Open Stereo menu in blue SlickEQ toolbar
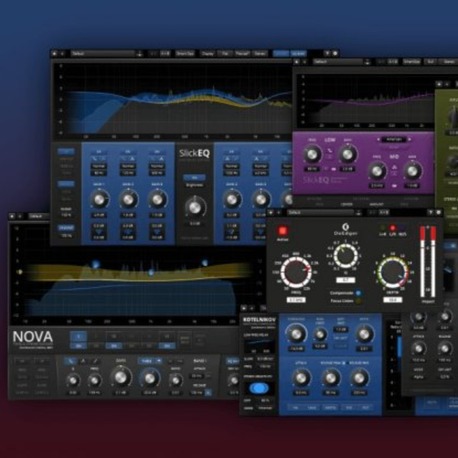458x458 pixels. click(x=260, y=54)
